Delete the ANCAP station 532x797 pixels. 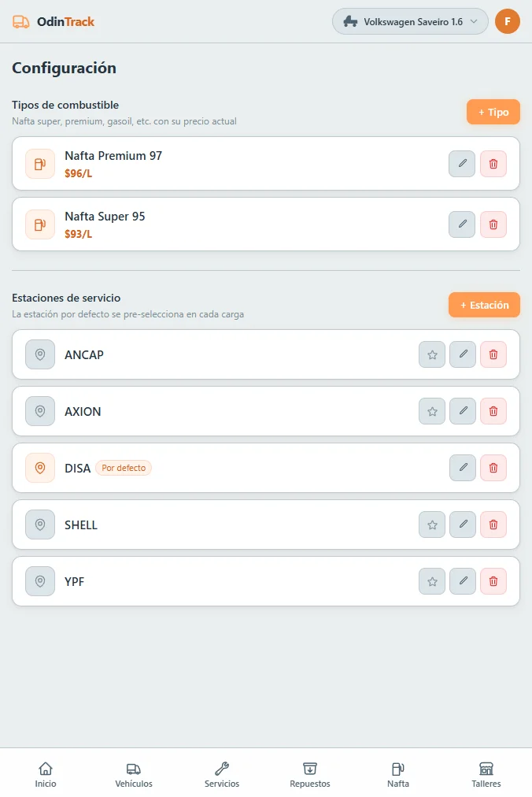493,354
